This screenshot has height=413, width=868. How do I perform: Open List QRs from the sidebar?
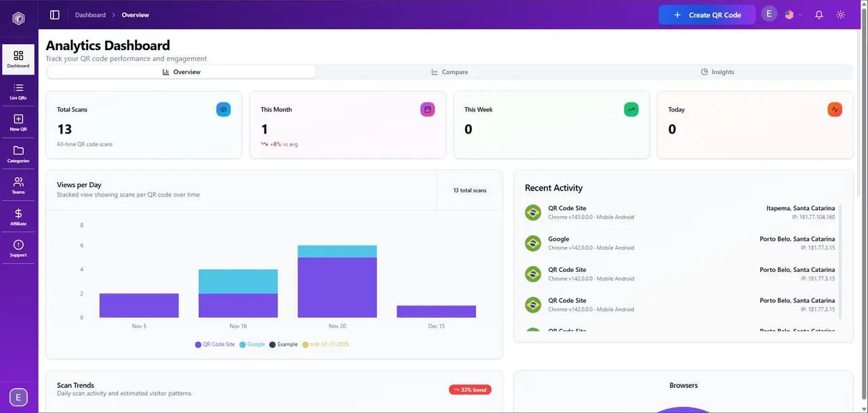(18, 90)
